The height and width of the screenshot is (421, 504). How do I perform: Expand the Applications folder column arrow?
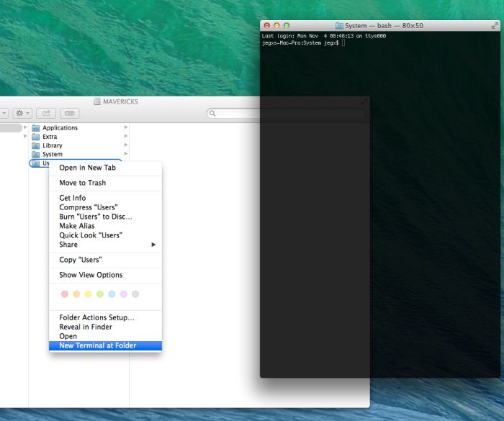pos(126,127)
